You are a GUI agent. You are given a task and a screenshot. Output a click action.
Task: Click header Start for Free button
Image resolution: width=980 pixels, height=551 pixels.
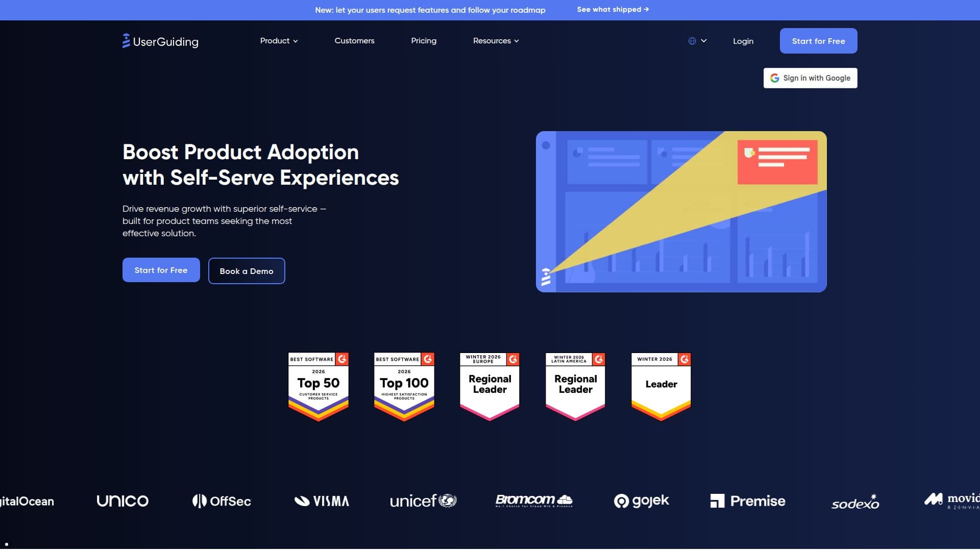coord(818,41)
